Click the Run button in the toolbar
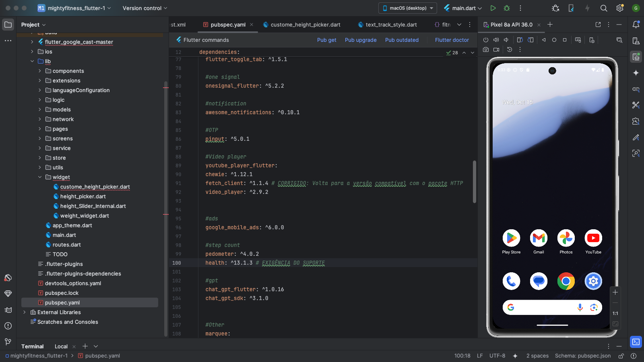 pyautogui.click(x=493, y=8)
